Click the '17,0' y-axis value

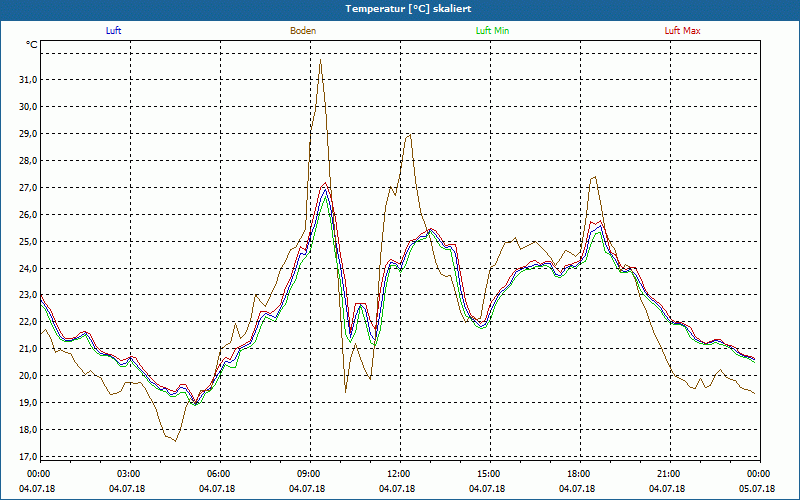[x=28, y=457]
